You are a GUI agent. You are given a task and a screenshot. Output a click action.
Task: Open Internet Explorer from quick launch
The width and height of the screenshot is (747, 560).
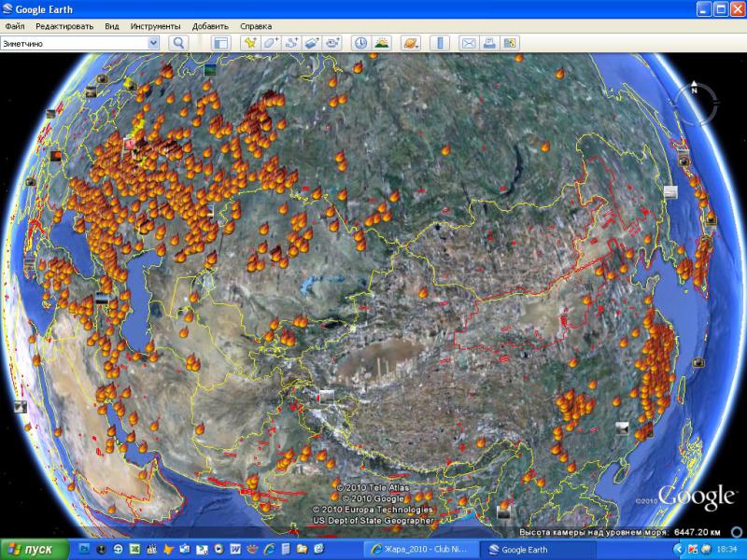click(269, 550)
